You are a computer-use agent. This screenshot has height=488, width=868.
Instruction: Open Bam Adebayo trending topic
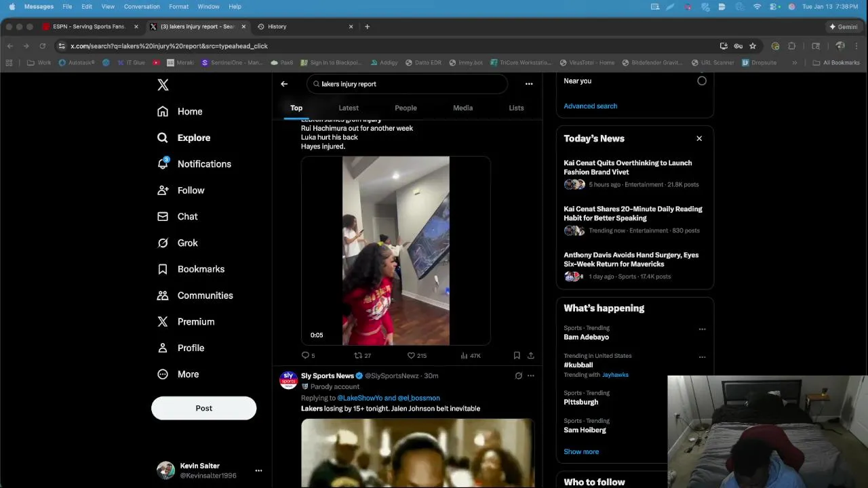[587, 337]
